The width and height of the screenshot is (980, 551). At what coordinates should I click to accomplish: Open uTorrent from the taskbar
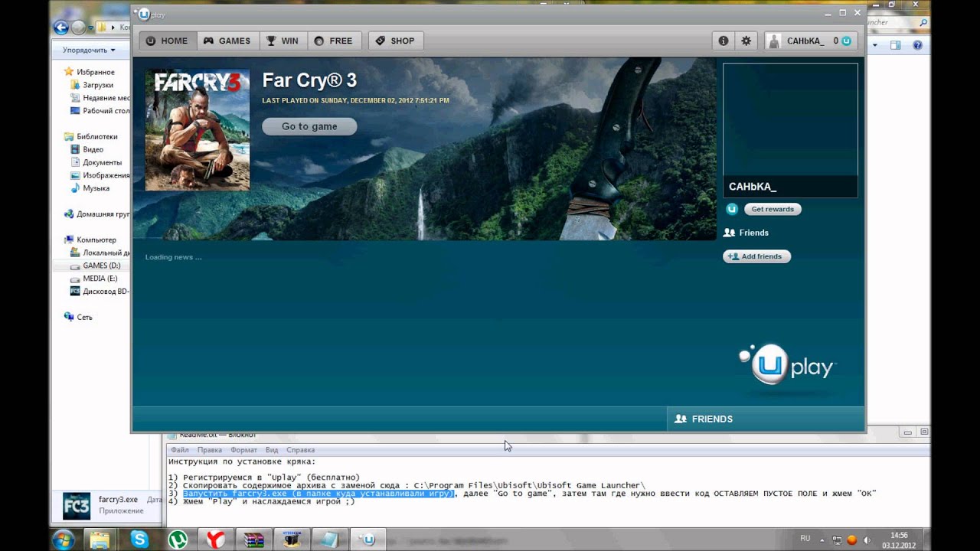point(178,540)
